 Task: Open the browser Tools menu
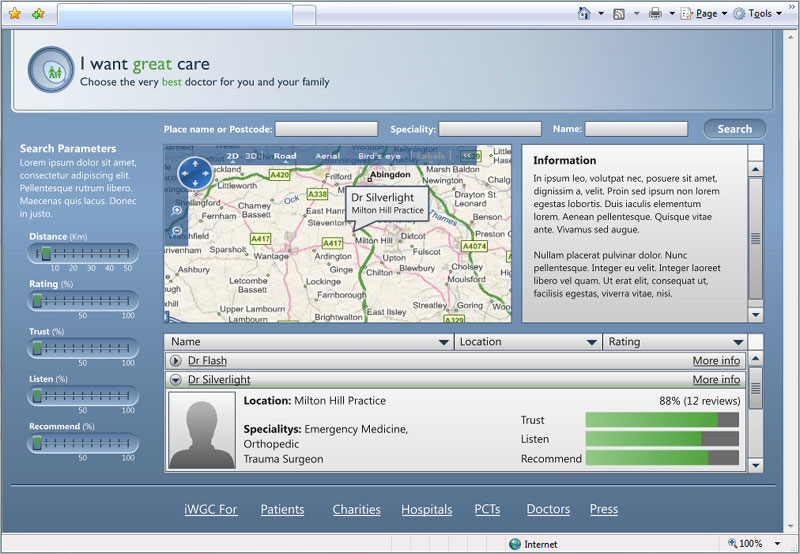click(759, 14)
